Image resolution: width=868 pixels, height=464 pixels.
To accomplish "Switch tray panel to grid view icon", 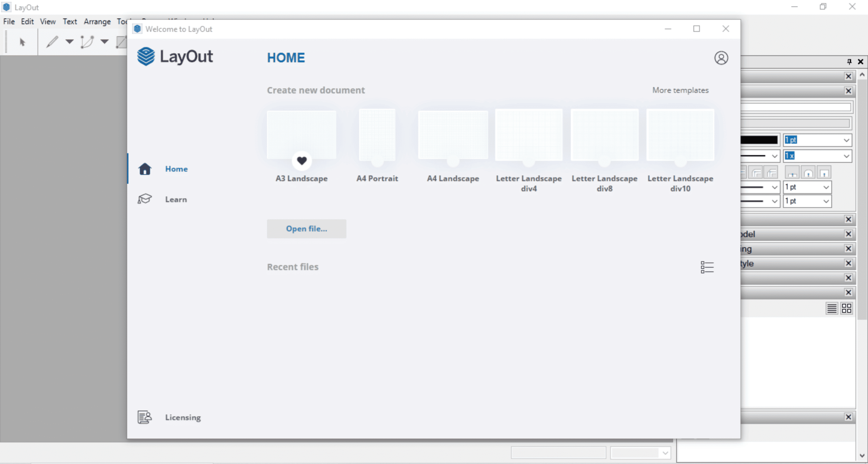I will (x=847, y=308).
